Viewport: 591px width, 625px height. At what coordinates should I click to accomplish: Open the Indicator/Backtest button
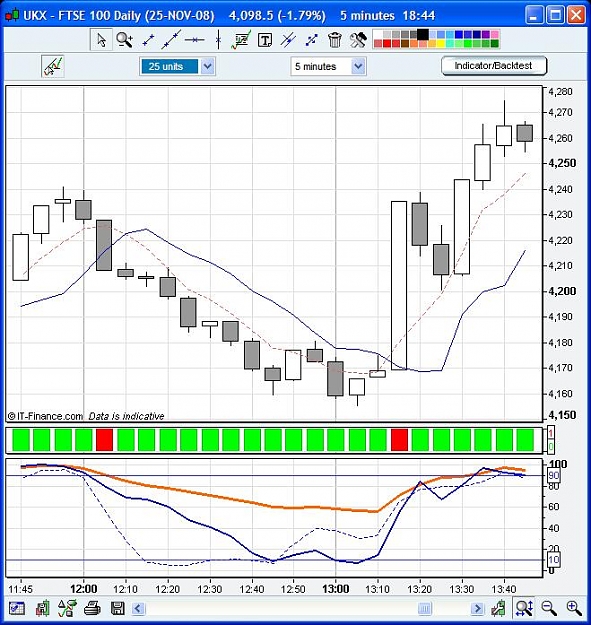click(x=493, y=66)
